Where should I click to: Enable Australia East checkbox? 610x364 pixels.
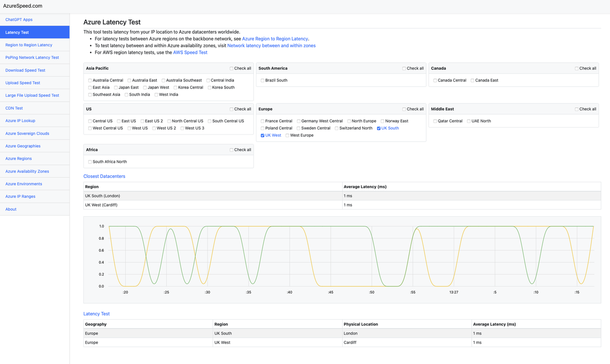[x=130, y=81]
